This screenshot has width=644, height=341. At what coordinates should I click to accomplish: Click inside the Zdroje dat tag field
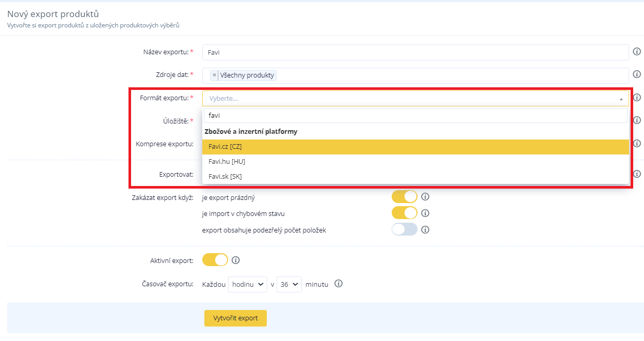pyautogui.click(x=415, y=75)
